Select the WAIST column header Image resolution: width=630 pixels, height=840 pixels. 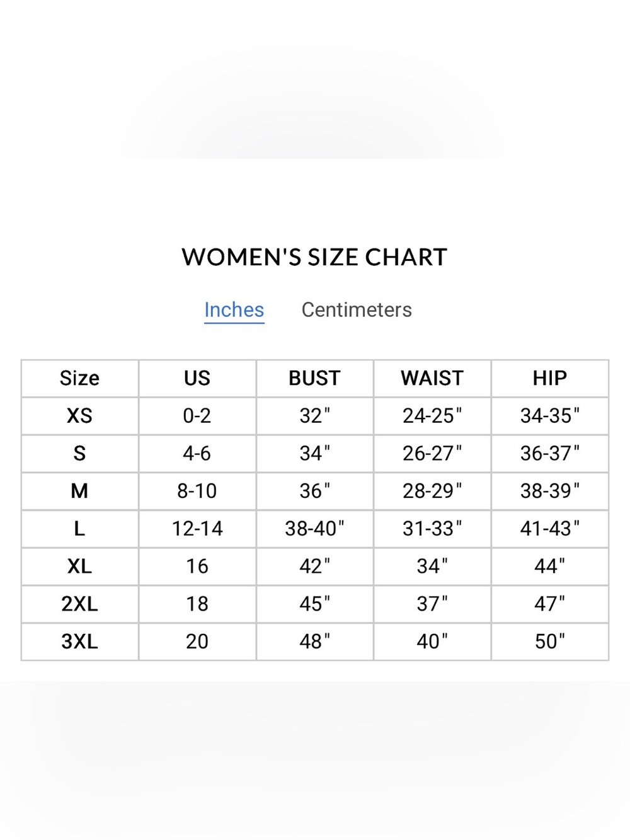(x=432, y=378)
